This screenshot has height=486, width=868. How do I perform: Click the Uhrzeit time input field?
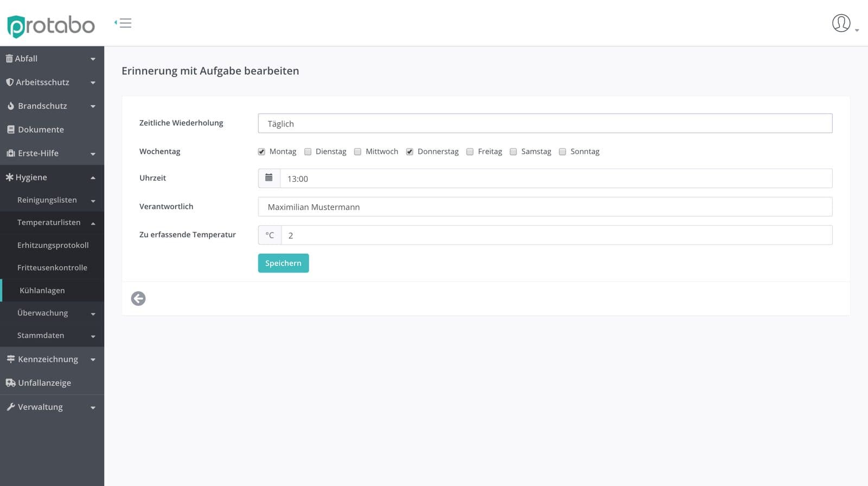click(556, 178)
